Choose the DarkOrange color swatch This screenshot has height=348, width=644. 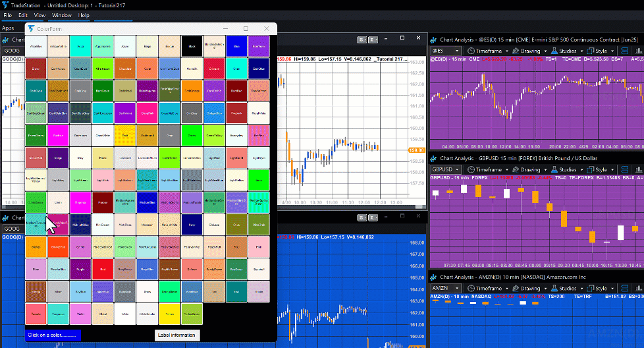click(x=192, y=90)
